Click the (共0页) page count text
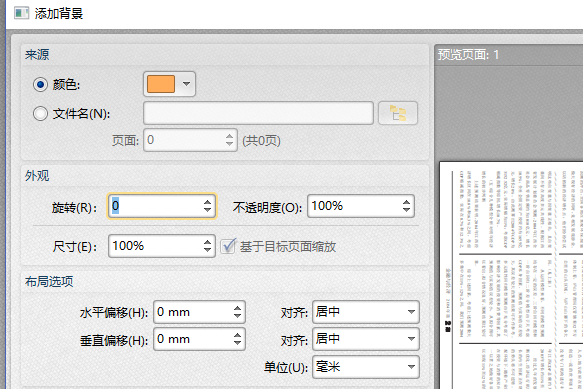 (261, 141)
